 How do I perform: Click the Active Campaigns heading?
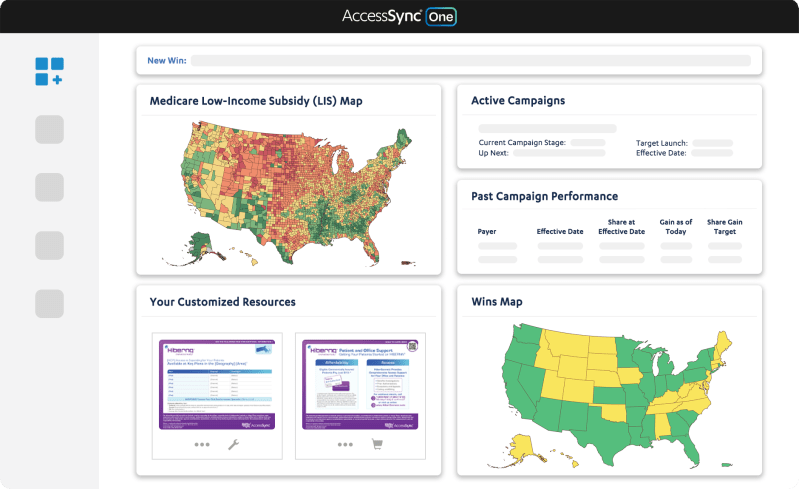click(x=518, y=100)
